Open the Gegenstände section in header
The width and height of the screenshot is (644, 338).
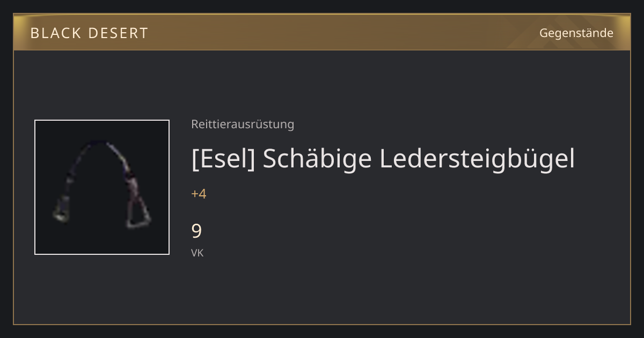[x=576, y=33]
